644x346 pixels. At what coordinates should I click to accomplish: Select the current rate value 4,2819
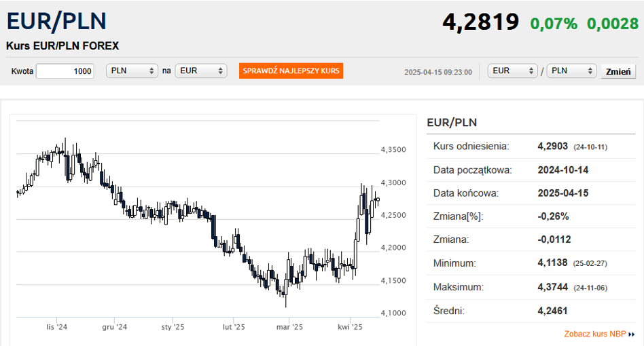pos(480,22)
